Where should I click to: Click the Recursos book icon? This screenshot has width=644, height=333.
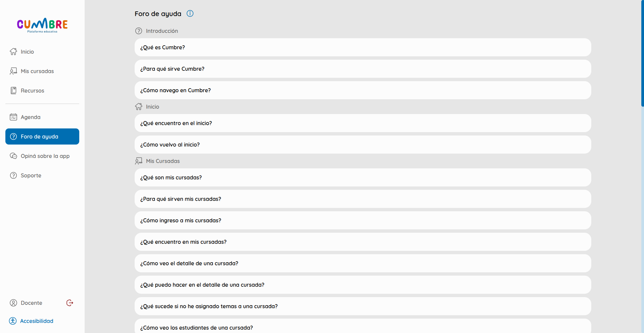[13, 91]
